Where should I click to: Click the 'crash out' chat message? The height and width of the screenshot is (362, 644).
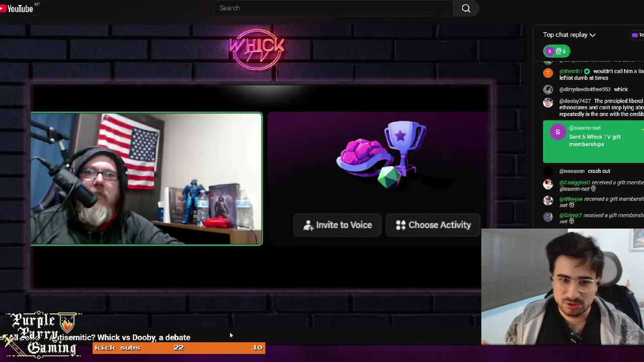click(599, 171)
